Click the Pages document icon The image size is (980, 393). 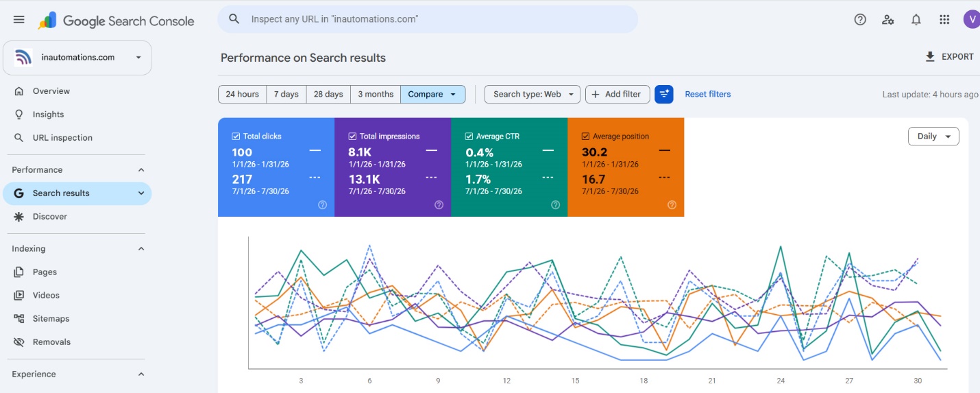[x=19, y=272]
